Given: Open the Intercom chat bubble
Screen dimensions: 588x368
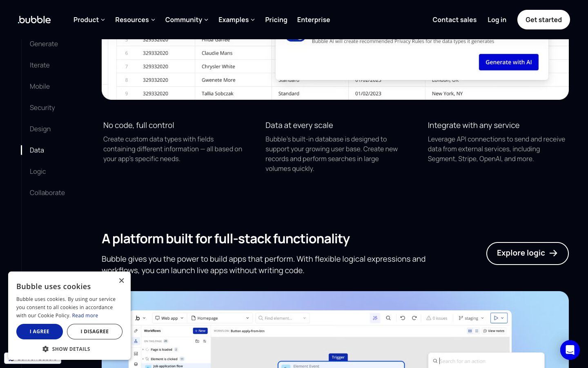Looking at the screenshot, I should click(x=570, y=350).
